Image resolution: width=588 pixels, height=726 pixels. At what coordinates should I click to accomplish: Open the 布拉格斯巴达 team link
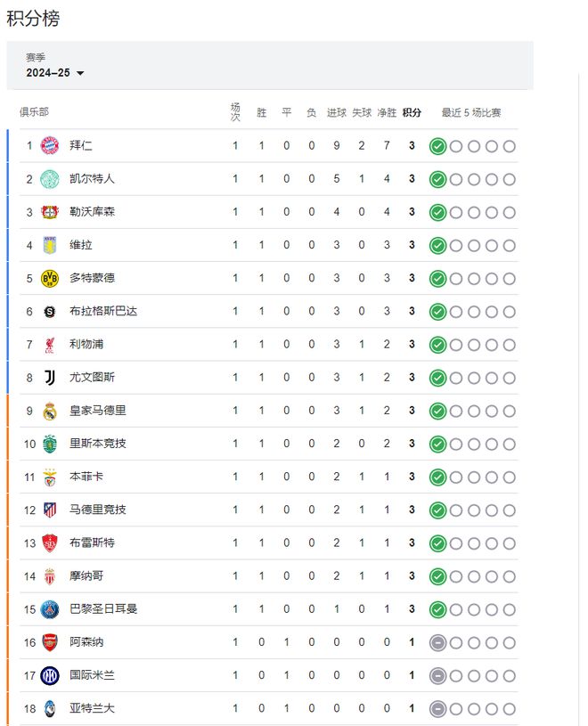point(103,311)
